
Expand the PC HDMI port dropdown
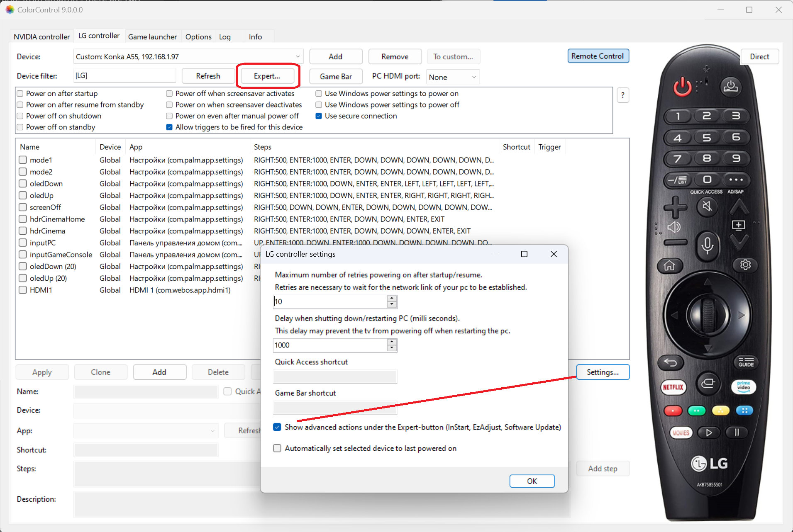[473, 77]
